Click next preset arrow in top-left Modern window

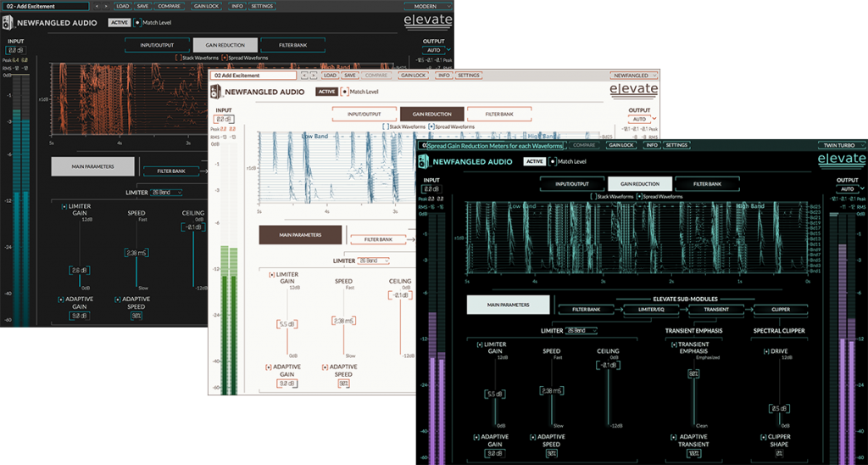tap(105, 6)
